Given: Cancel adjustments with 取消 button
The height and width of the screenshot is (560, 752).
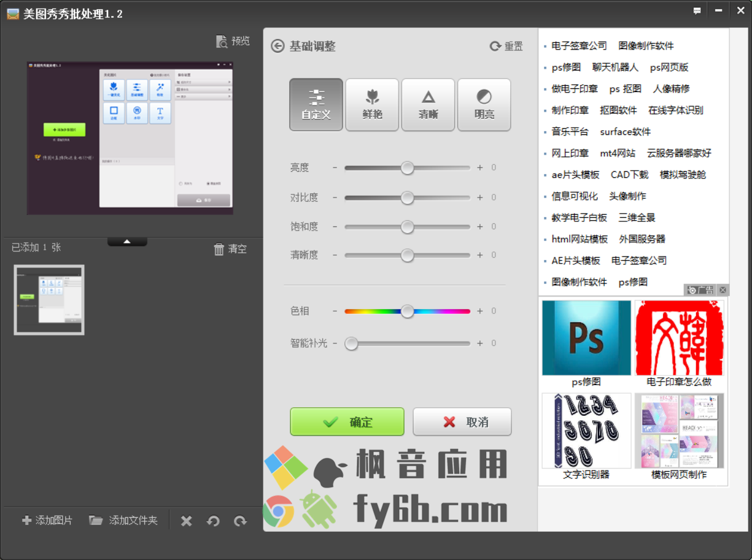Looking at the screenshot, I should pos(462,422).
